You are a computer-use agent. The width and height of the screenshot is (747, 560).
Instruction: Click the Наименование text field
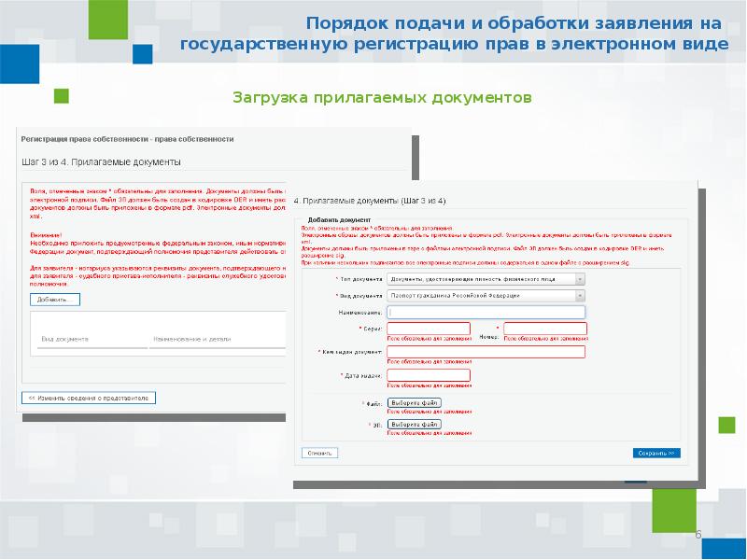pyautogui.click(x=486, y=313)
